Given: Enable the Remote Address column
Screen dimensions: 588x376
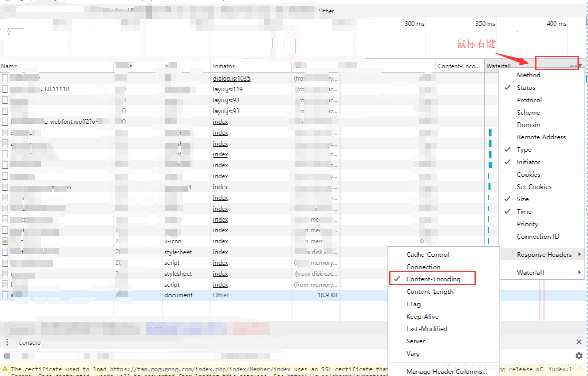Looking at the screenshot, I should [541, 137].
